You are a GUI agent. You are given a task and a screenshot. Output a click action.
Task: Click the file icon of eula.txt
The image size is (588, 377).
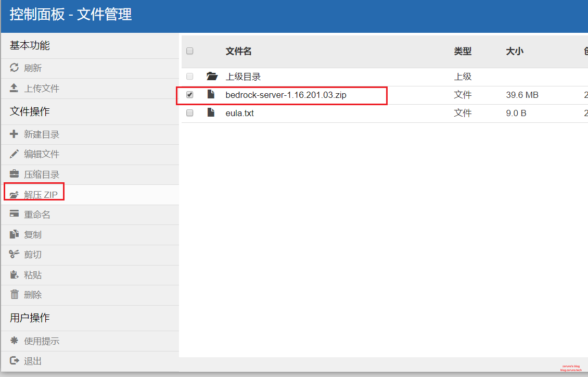[x=211, y=112]
